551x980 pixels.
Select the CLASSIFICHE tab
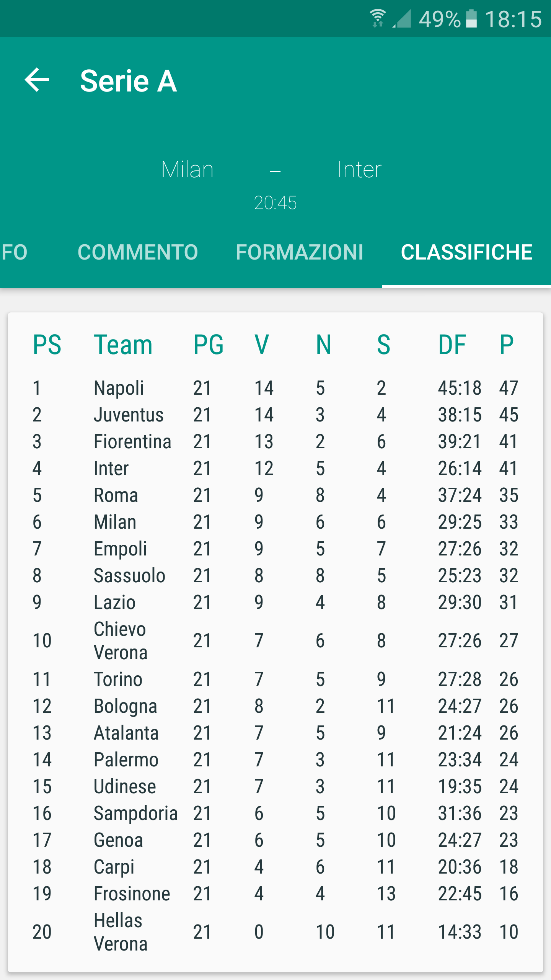466,252
